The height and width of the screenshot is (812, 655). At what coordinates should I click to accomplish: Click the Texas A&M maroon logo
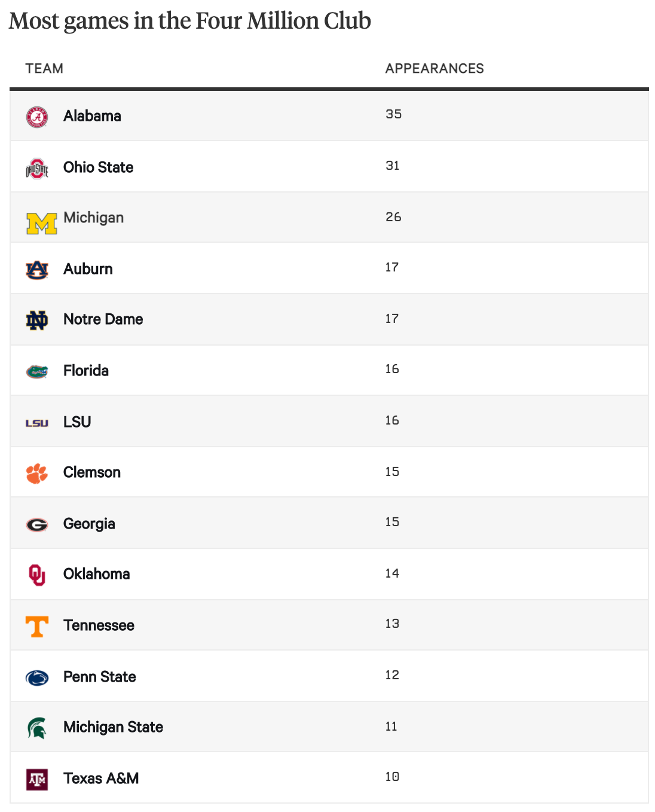tap(37, 780)
